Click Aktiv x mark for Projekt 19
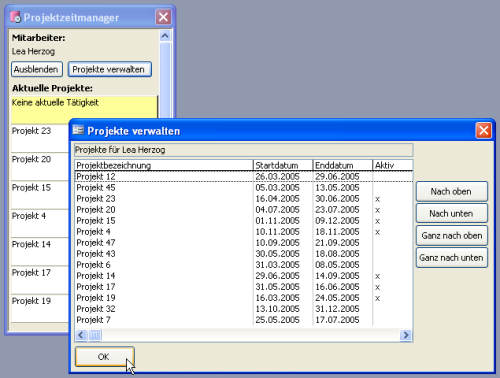Screen dimensions: 500x378 (x=377, y=298)
